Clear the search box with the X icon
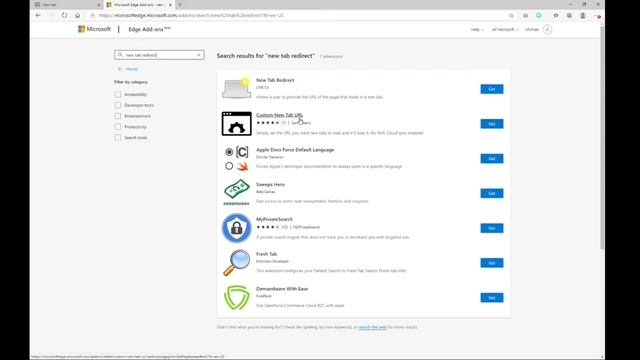The height and width of the screenshot is (360, 640). point(199,55)
